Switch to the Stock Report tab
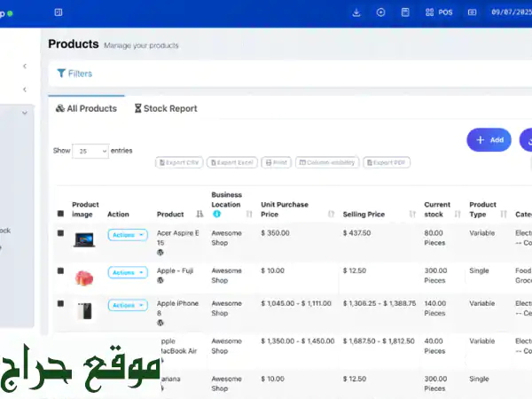This screenshot has width=532, height=399. (166, 108)
